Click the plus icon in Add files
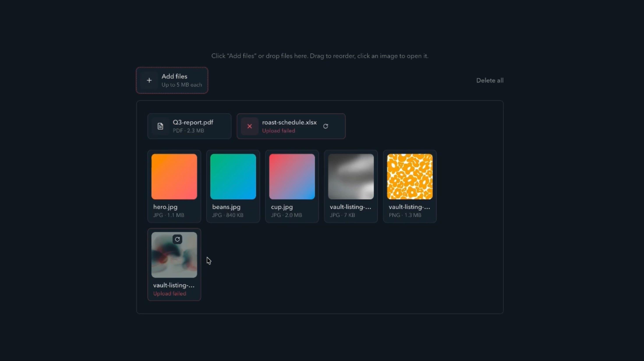This screenshot has width=644, height=361. click(x=149, y=80)
